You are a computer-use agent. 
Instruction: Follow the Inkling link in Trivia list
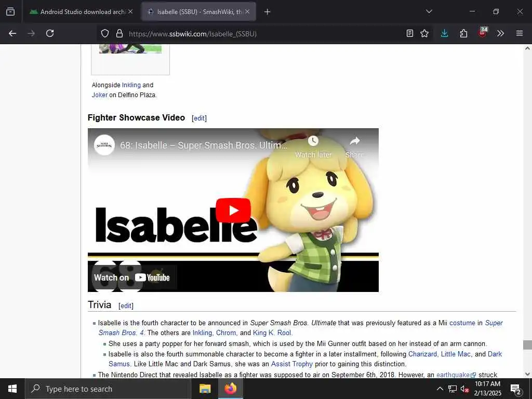[x=203, y=332]
